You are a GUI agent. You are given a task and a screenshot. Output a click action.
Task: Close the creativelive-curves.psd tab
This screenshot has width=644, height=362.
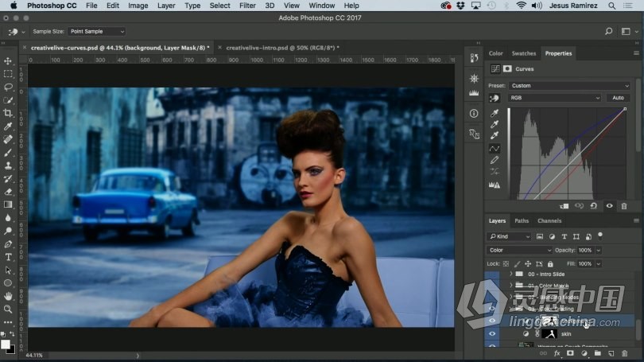24,48
